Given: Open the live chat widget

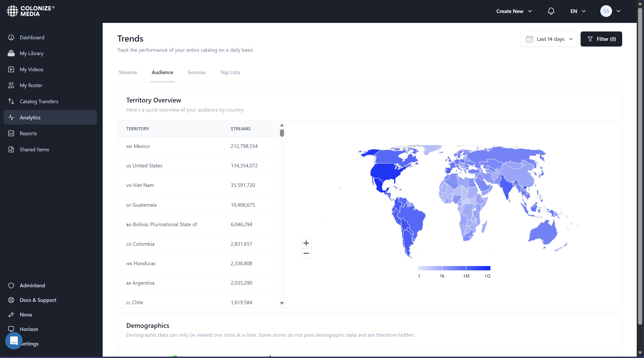Looking at the screenshot, I should (14, 341).
